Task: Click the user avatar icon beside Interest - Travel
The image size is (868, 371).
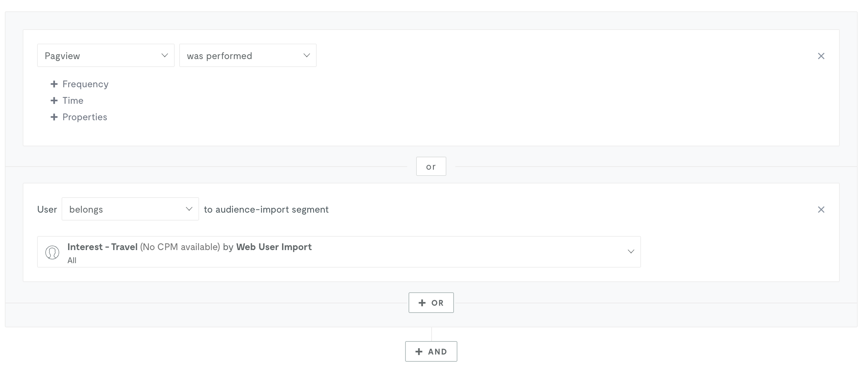Action: point(52,252)
